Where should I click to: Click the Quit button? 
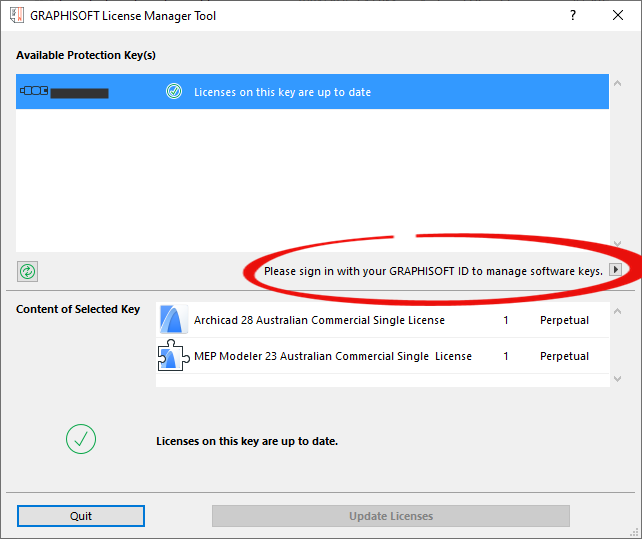tap(81, 516)
